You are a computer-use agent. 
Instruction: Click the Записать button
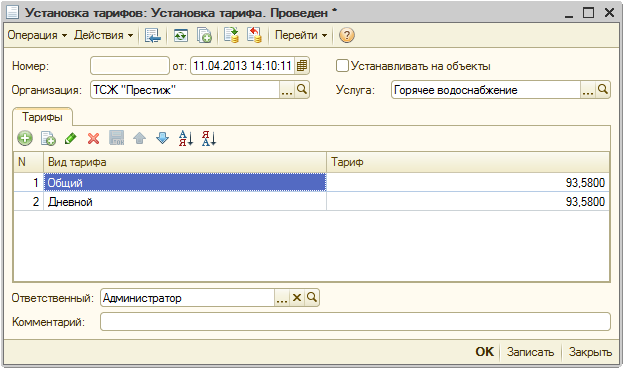(x=530, y=352)
